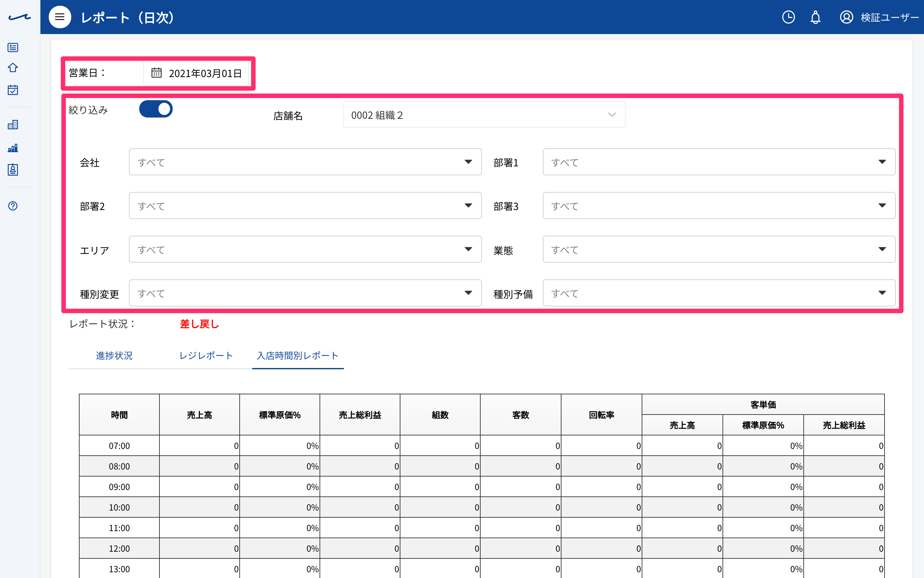
Task: Select the 入店時間別レポート tab
Action: pyautogui.click(x=298, y=355)
